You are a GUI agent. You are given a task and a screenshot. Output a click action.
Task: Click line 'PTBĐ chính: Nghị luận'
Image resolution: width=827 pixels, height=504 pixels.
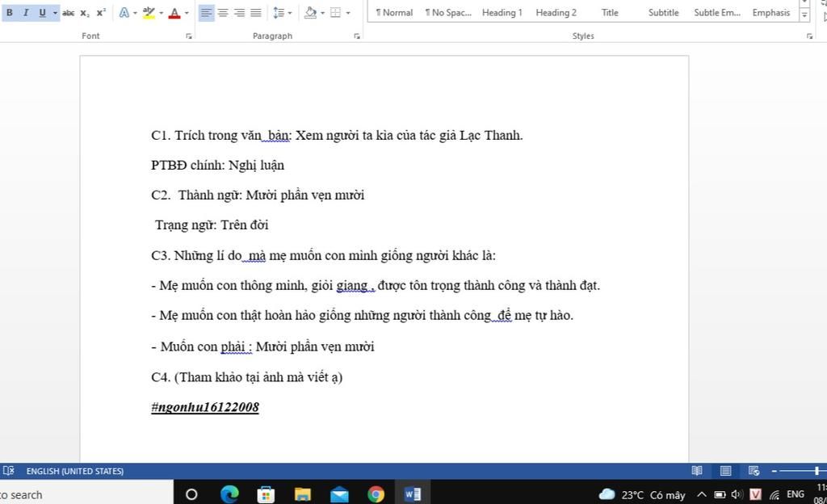[x=217, y=166]
